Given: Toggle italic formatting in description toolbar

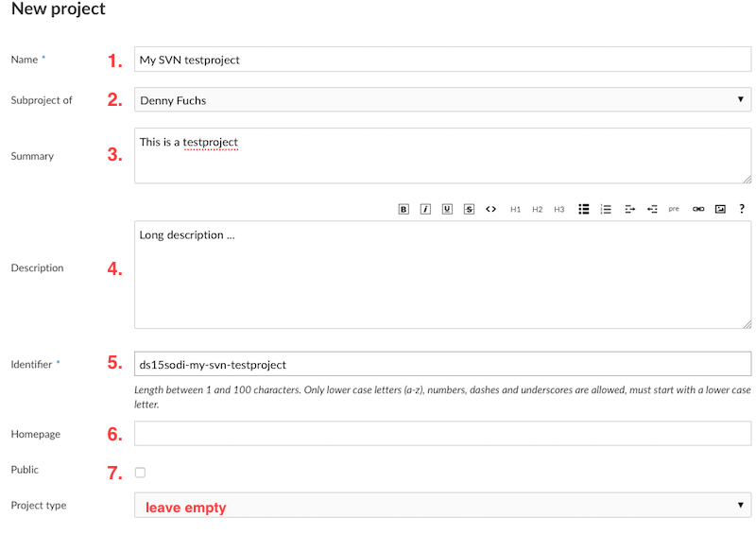Looking at the screenshot, I should [x=425, y=209].
